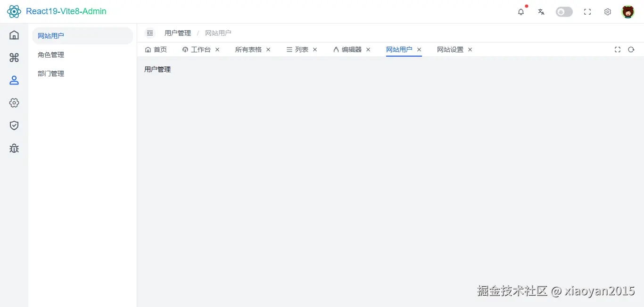The height and width of the screenshot is (307, 644).
Task: Switch to the 所有表格 tab
Action: [x=248, y=50]
